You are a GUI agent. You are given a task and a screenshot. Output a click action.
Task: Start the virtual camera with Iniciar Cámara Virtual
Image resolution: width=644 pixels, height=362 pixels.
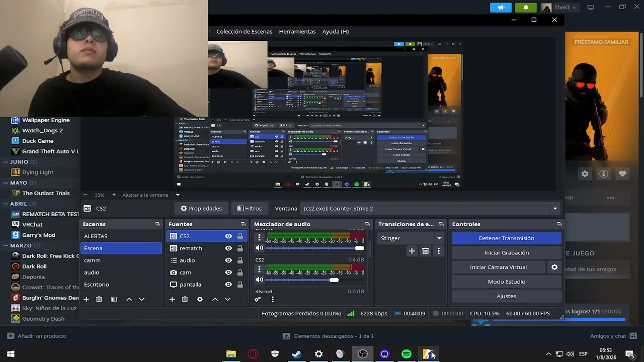(x=498, y=267)
